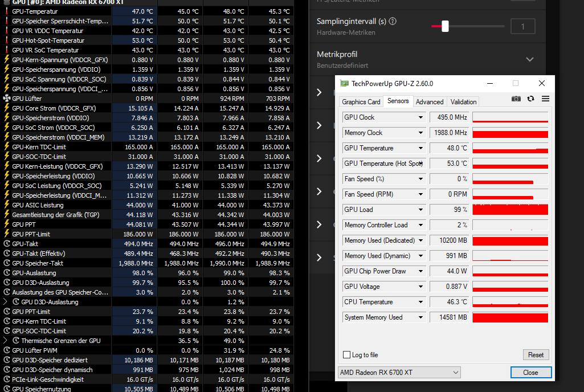The height and width of the screenshot is (392, 584).
Task: Open the AMD Radeon RX 6700 XT device selector
Action: (x=399, y=372)
